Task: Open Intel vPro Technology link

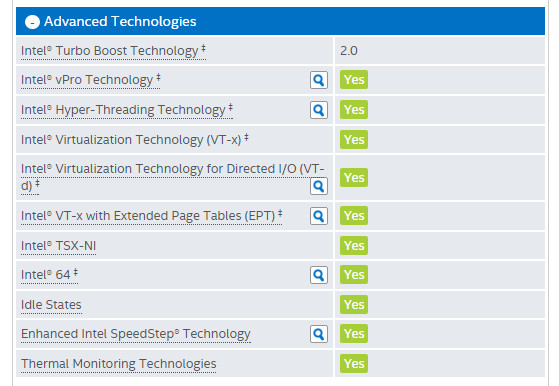Action: pyautogui.click(x=91, y=80)
